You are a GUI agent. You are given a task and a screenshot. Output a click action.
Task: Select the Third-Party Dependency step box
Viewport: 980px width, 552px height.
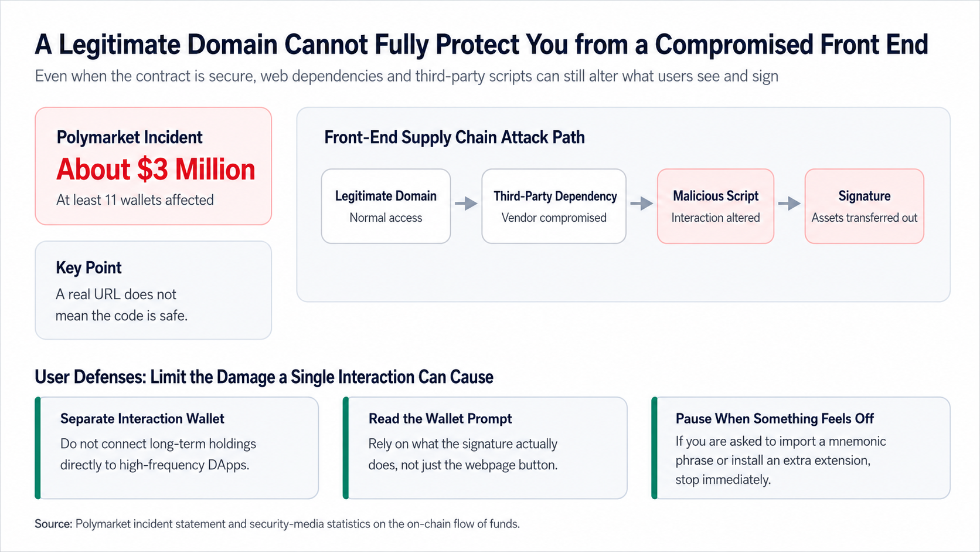click(554, 206)
